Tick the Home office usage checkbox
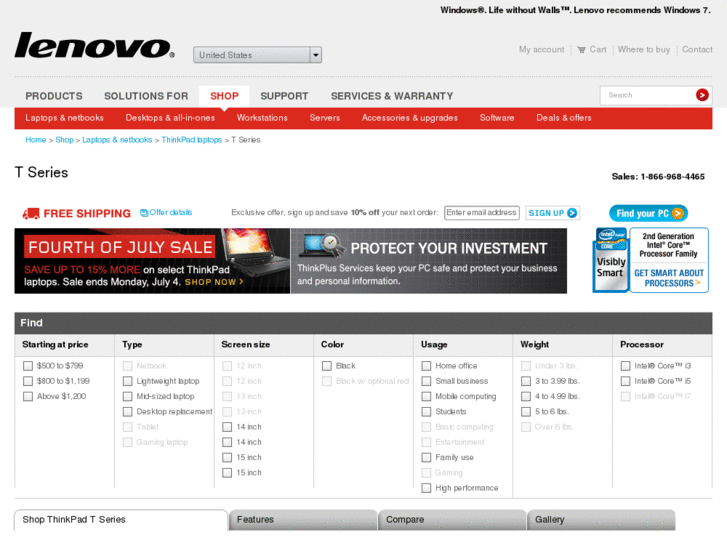The height and width of the screenshot is (545, 727). [x=426, y=366]
